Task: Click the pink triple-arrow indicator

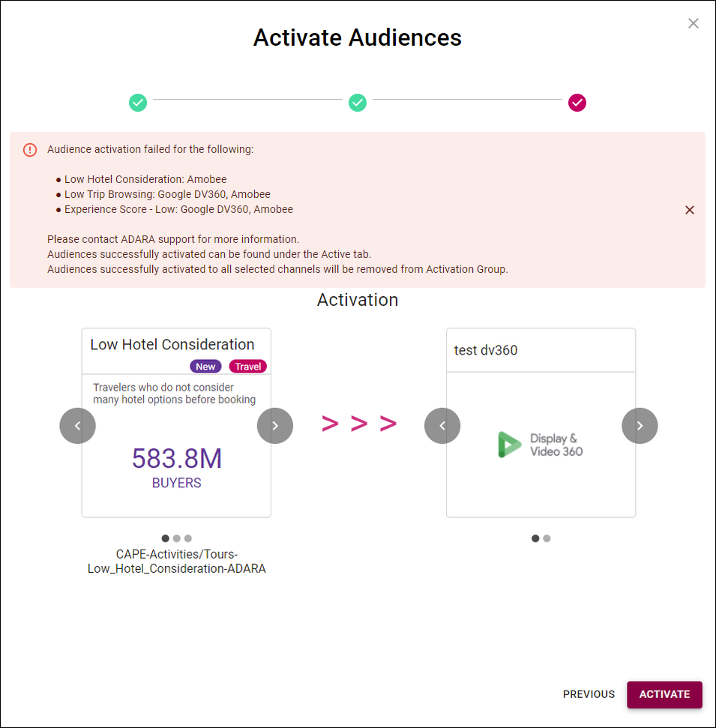Action: [359, 424]
